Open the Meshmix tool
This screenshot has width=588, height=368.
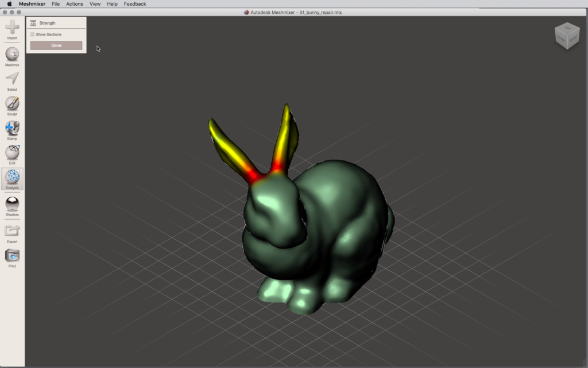point(12,55)
